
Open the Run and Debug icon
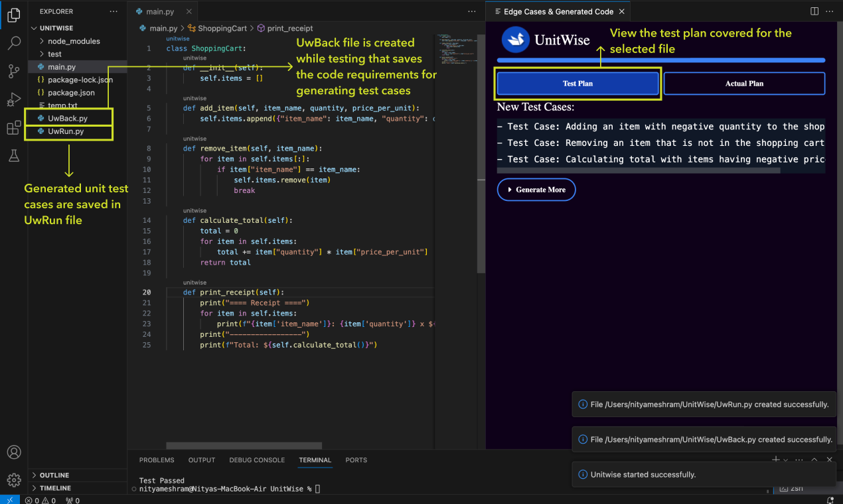coord(13,100)
